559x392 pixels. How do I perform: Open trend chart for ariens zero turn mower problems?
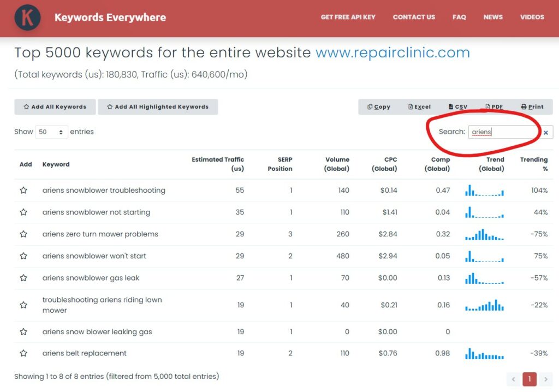[485, 234]
